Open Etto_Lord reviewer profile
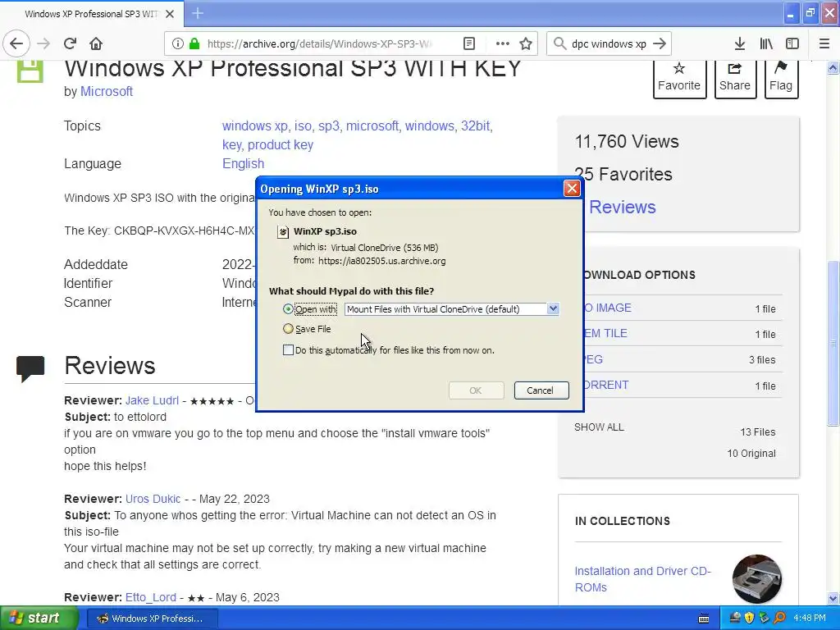 (x=151, y=597)
